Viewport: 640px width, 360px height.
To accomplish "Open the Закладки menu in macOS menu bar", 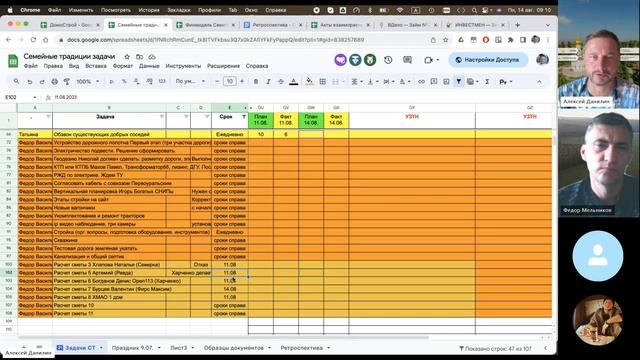I will [179, 10].
